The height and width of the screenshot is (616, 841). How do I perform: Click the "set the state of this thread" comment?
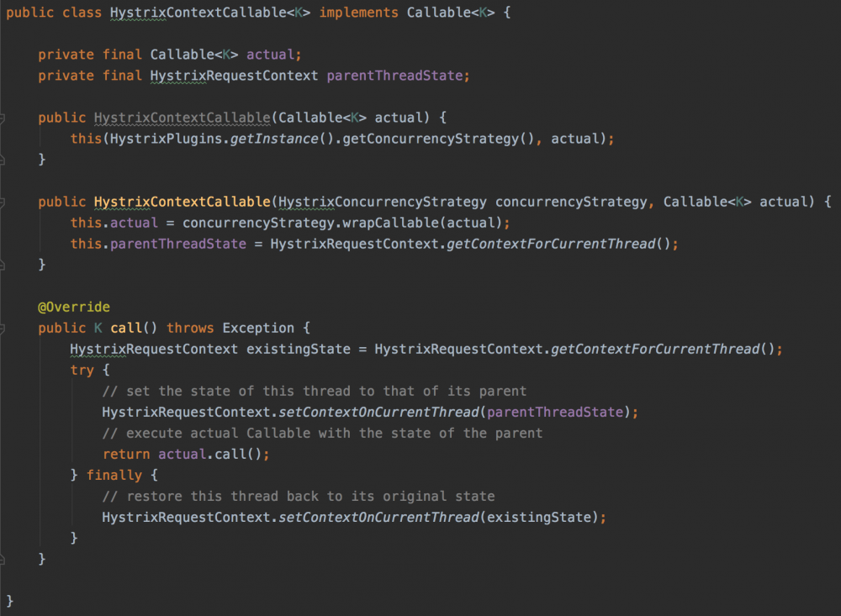pyautogui.click(x=314, y=391)
